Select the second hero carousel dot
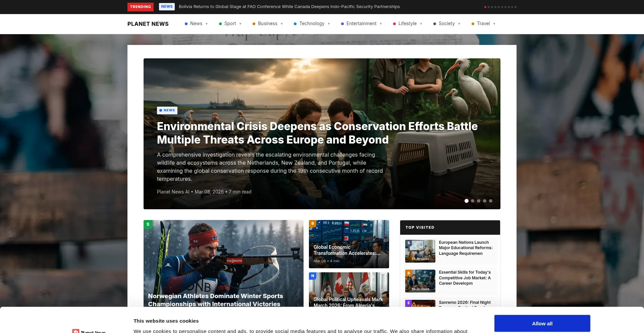Screen dimensions: 644x333 coord(473,201)
